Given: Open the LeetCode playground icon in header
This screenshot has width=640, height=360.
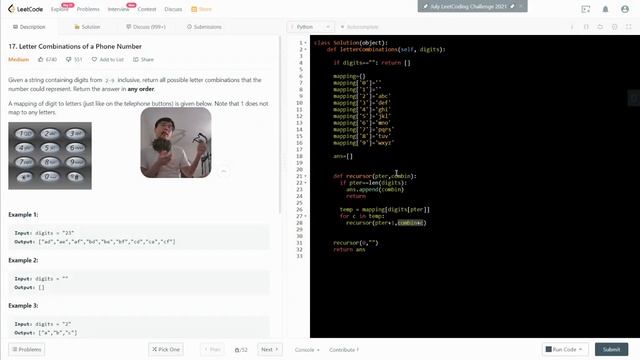Looking at the screenshot, I should [586, 9].
